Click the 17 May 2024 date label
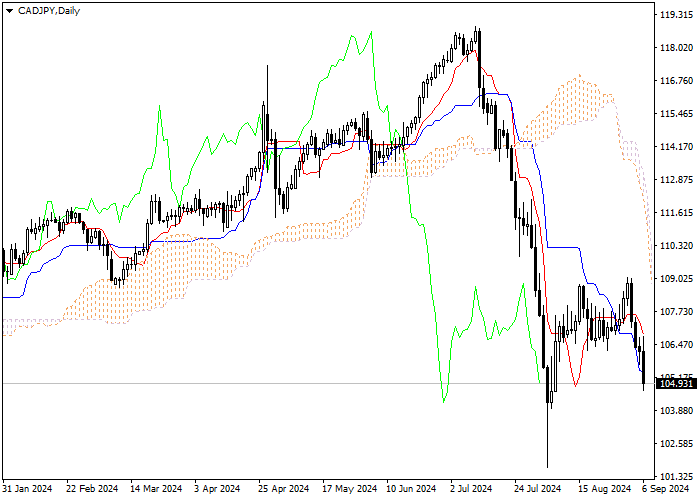This screenshot has width=700, height=500. (x=349, y=489)
